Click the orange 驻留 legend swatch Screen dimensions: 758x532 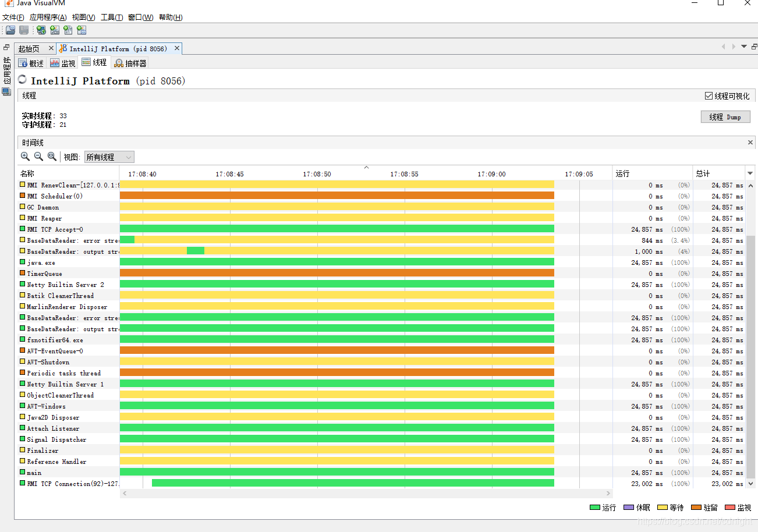click(x=696, y=508)
